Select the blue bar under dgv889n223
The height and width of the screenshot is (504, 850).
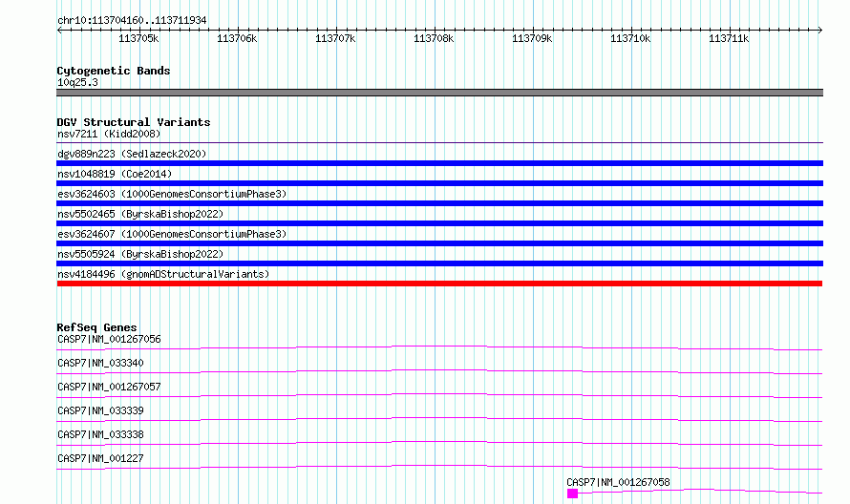[x=439, y=163]
